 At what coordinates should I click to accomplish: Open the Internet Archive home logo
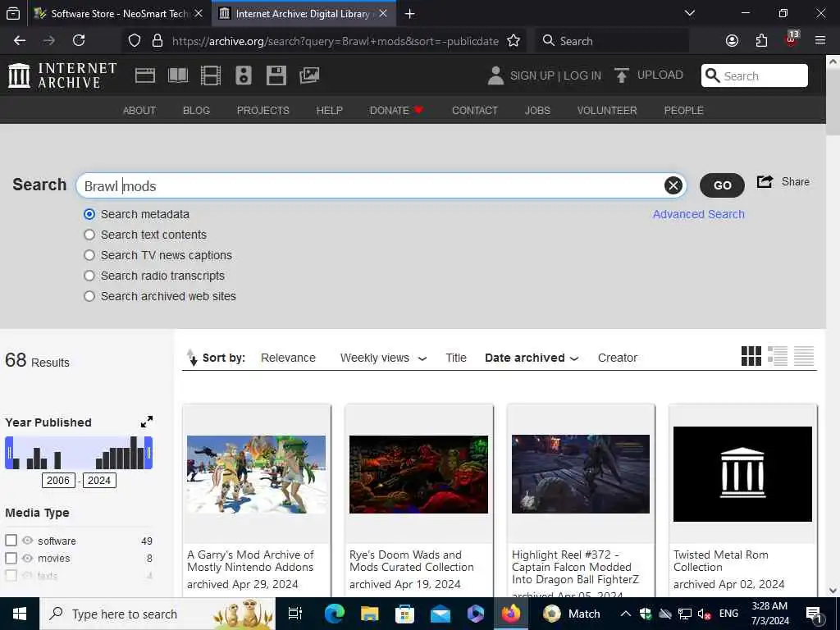coord(62,75)
